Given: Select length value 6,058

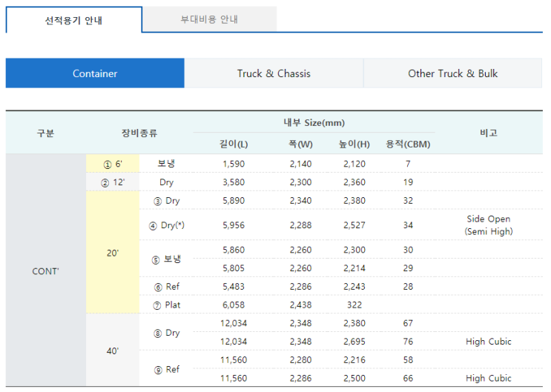Looking at the screenshot, I should [234, 305].
